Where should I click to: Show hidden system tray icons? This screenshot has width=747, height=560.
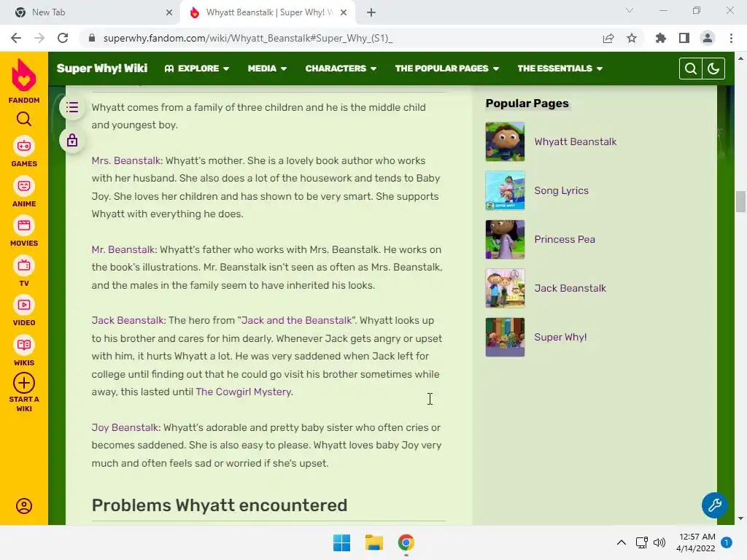622,542
